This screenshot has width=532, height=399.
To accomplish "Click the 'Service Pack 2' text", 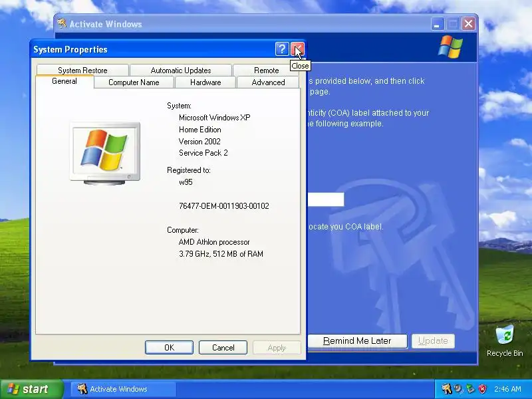I will coord(203,153).
